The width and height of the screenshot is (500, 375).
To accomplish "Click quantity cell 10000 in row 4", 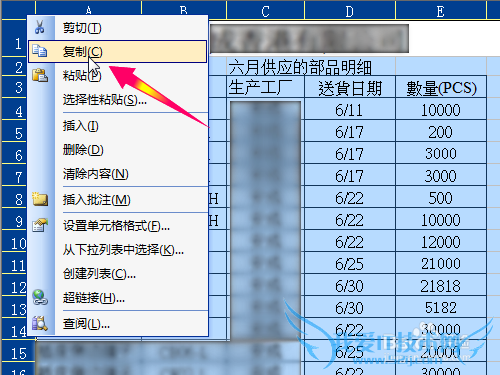I will click(x=441, y=109).
